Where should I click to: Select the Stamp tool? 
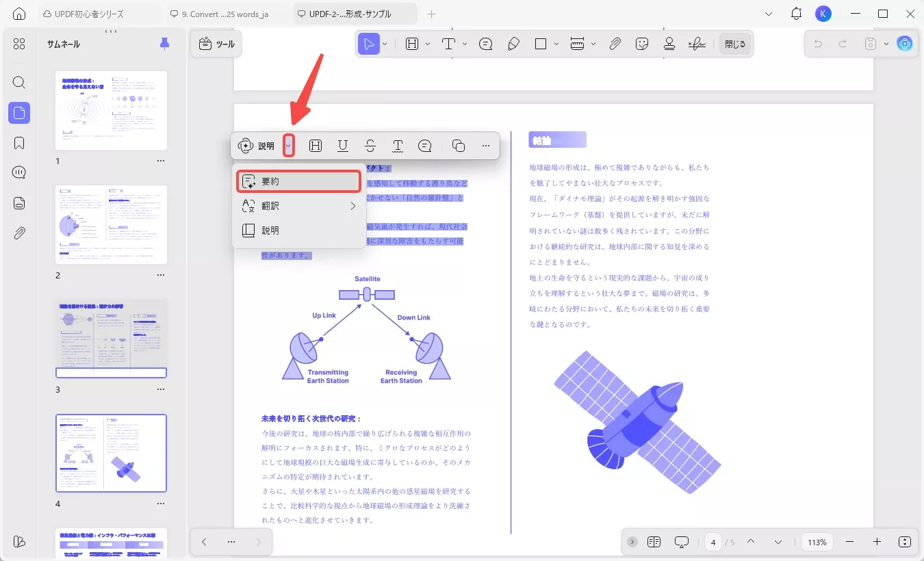[x=669, y=43]
